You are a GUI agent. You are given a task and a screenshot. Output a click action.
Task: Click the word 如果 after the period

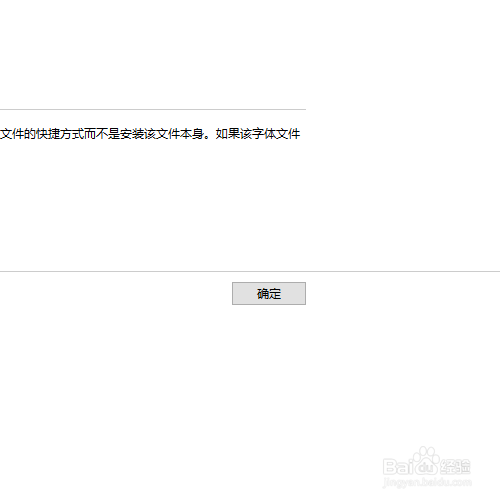click(x=228, y=134)
